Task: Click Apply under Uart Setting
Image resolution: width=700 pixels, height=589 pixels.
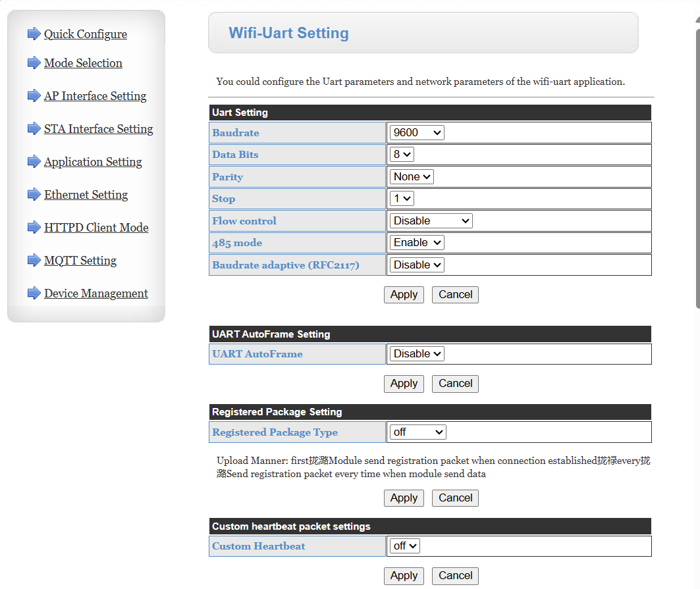Action: 404,295
